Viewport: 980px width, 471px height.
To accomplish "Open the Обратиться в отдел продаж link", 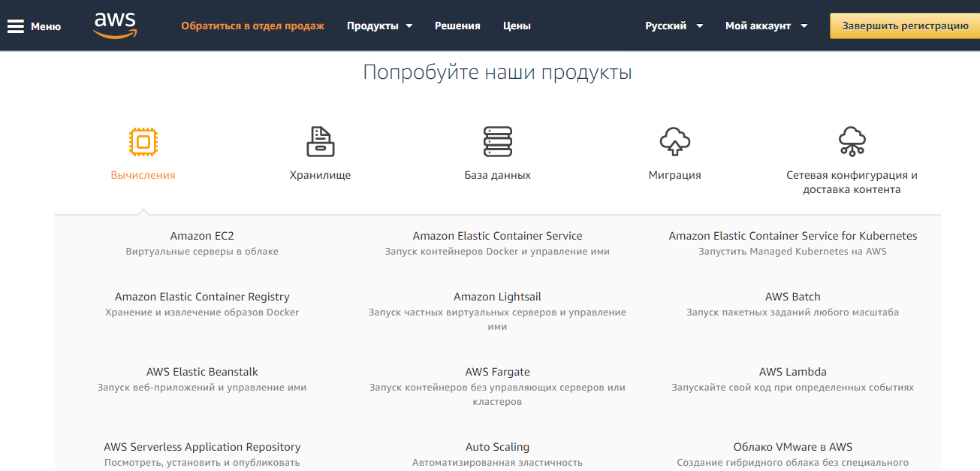I will coord(252,25).
